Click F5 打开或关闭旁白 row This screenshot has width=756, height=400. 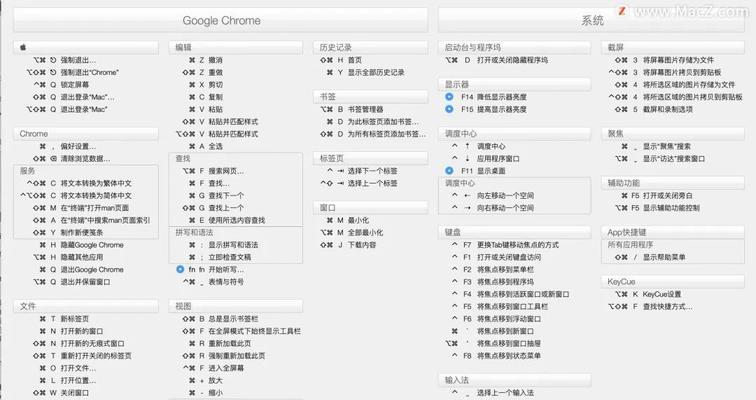click(657, 196)
